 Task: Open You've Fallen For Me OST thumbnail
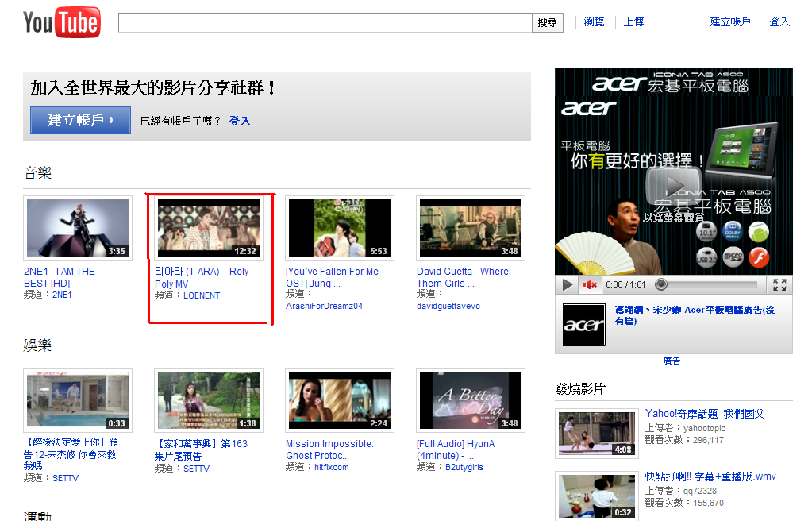[340, 228]
